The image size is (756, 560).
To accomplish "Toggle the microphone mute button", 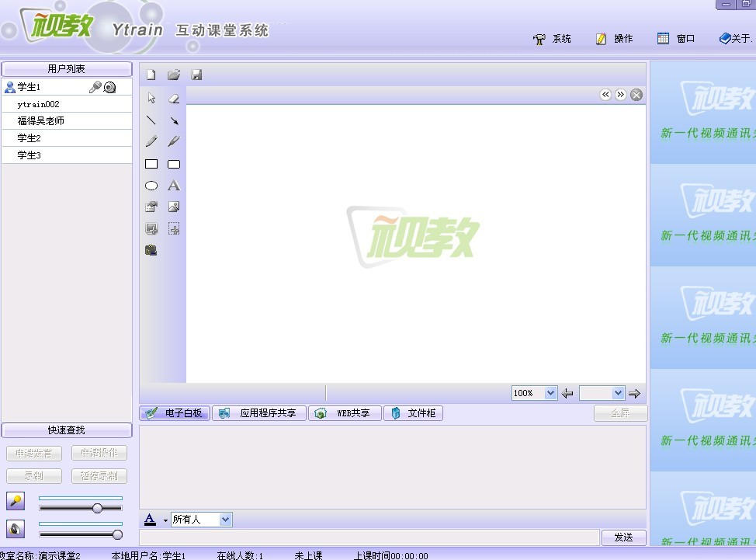I will 16,501.
